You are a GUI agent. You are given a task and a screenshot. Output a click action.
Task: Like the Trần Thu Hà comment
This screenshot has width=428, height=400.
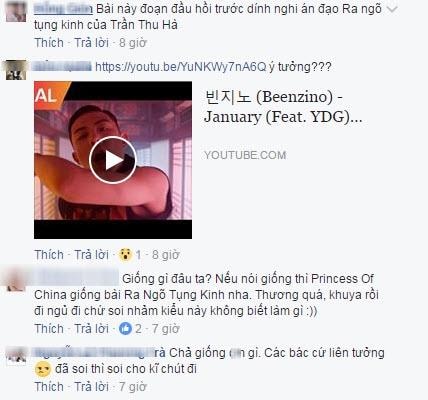49,43
